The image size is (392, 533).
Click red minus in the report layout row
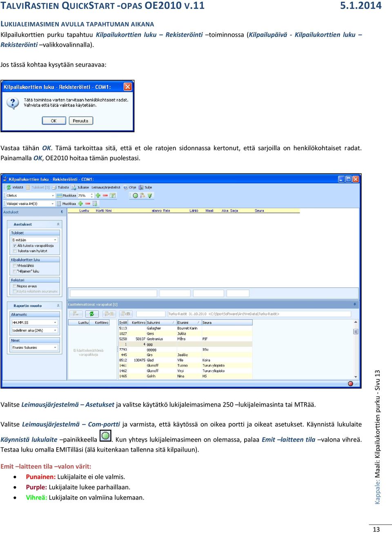87,204
